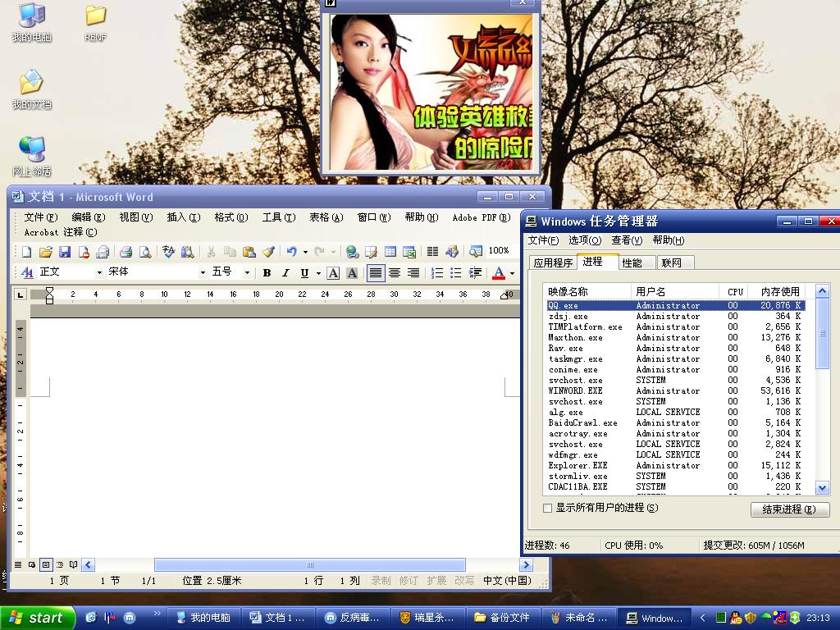Click the Undo arrow icon

pyautogui.click(x=291, y=252)
